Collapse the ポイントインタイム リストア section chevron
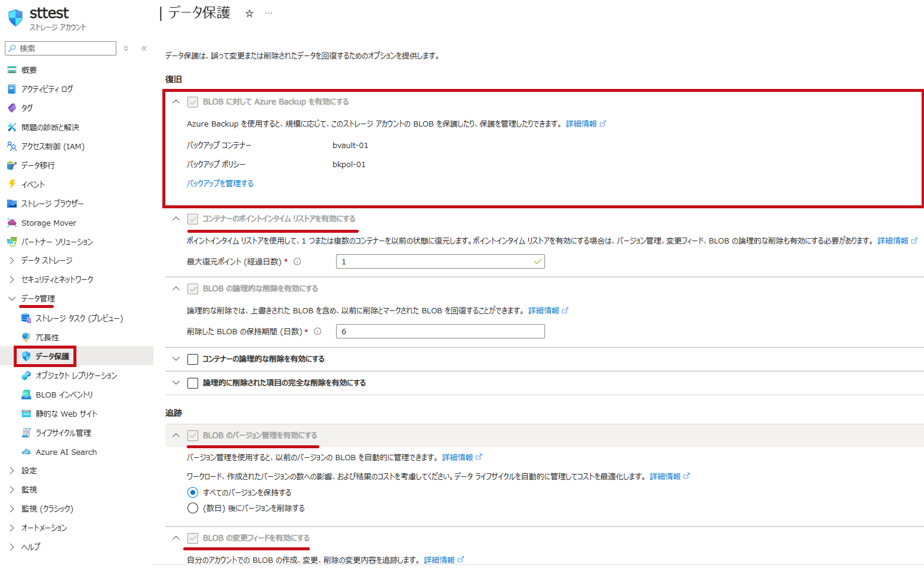The image size is (924, 573). point(176,218)
